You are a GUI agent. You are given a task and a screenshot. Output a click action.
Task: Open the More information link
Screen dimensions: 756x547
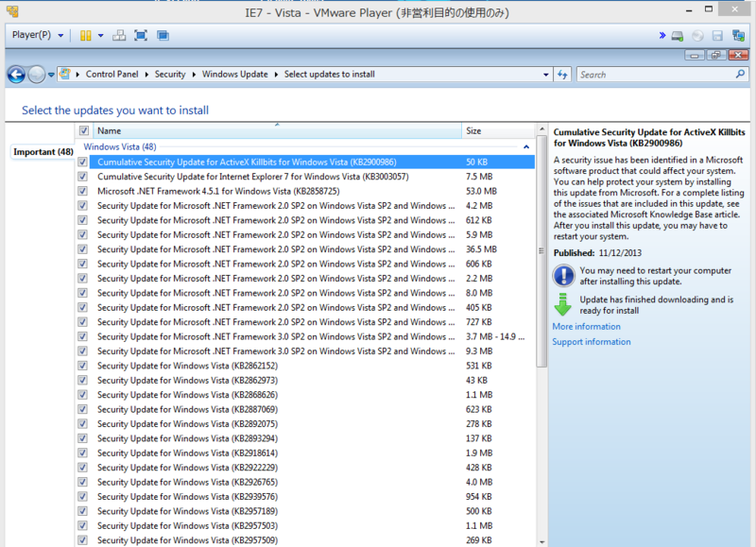[586, 327]
